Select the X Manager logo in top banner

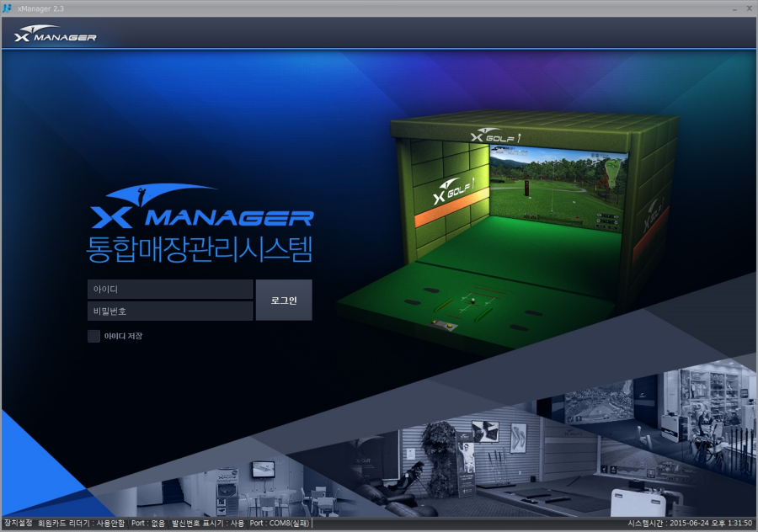tap(52, 35)
